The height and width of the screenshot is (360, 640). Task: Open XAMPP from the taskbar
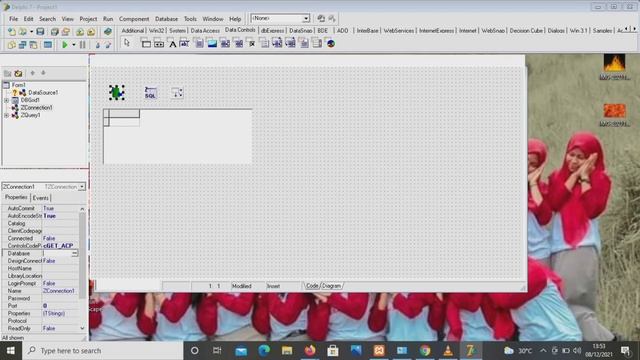click(x=379, y=350)
